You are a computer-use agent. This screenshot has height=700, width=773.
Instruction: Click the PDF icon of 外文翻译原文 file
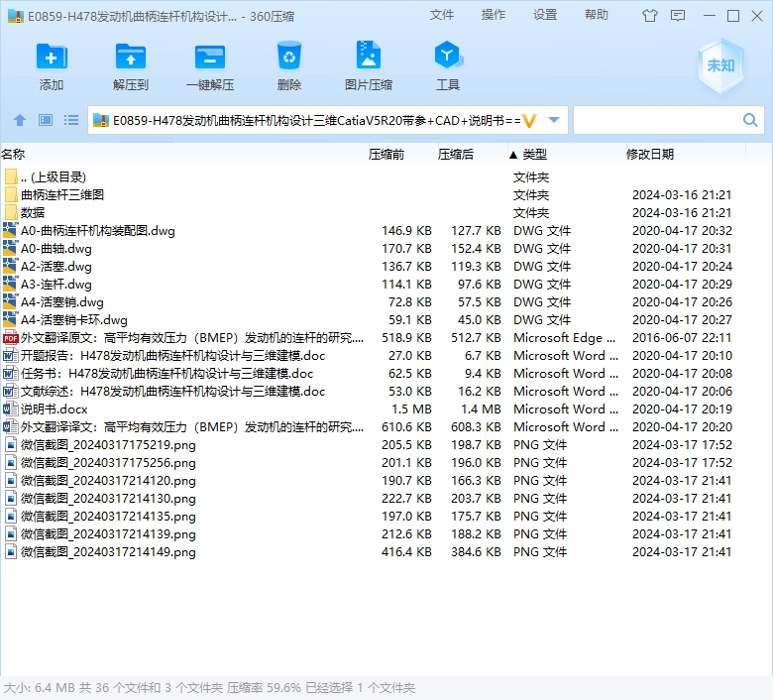(x=10, y=338)
